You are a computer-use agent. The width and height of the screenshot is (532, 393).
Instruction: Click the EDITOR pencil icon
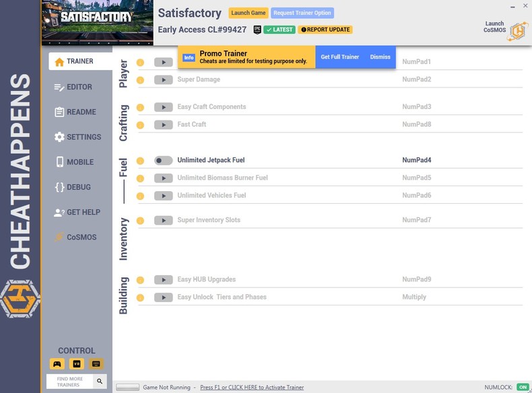click(59, 87)
